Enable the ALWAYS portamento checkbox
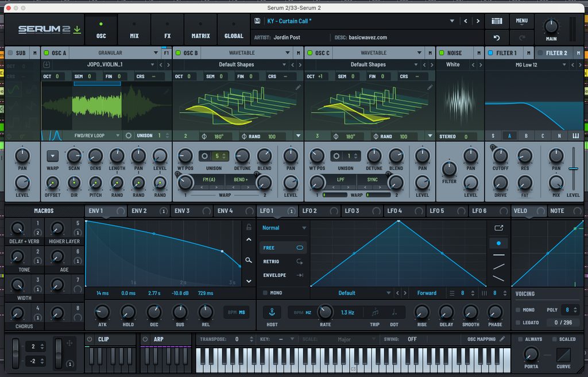 pyautogui.click(x=520, y=339)
